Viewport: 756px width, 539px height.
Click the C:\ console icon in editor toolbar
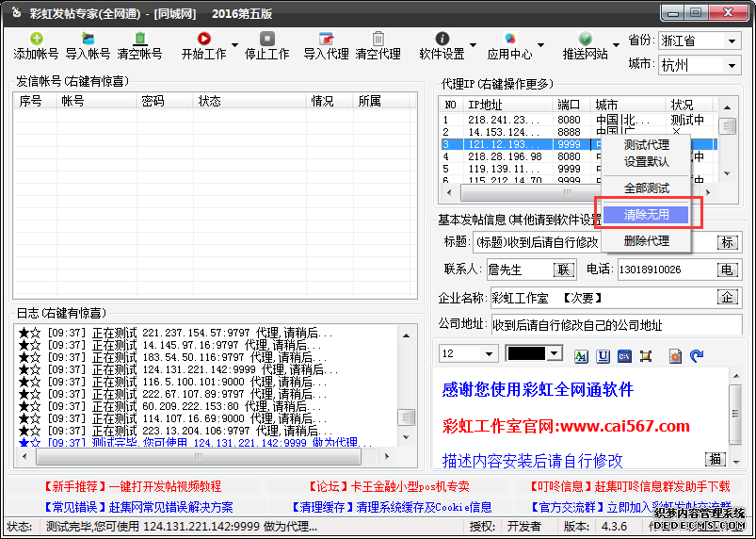click(625, 356)
